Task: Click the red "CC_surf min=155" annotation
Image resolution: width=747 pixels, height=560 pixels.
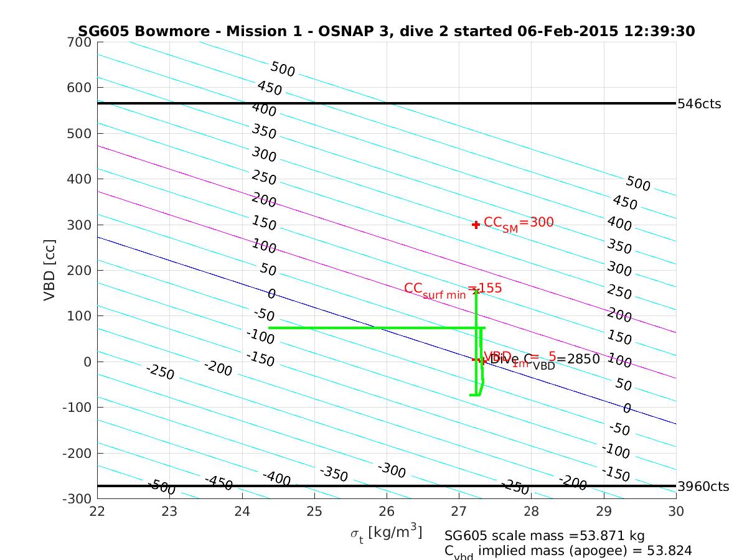Action: coord(453,289)
